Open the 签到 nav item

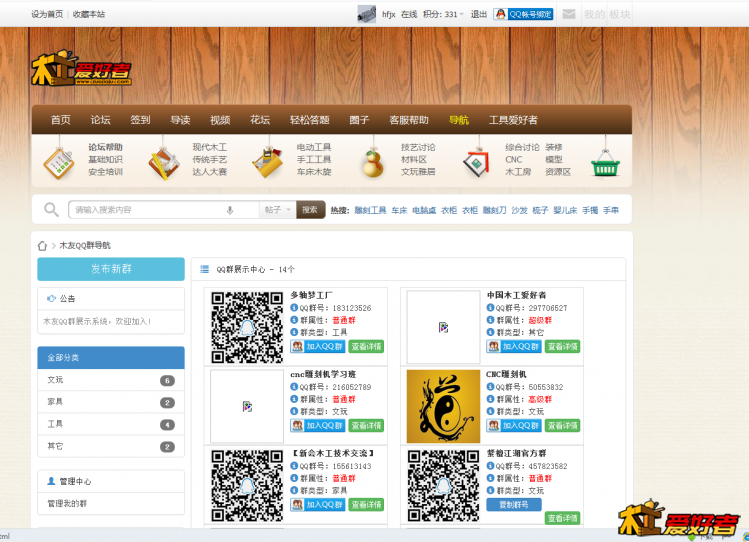(140, 120)
